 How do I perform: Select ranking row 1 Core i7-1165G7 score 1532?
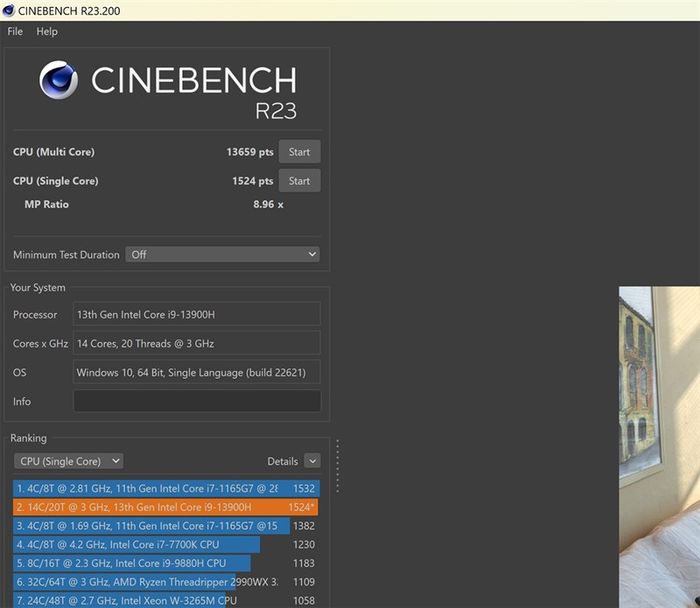[x=166, y=488]
